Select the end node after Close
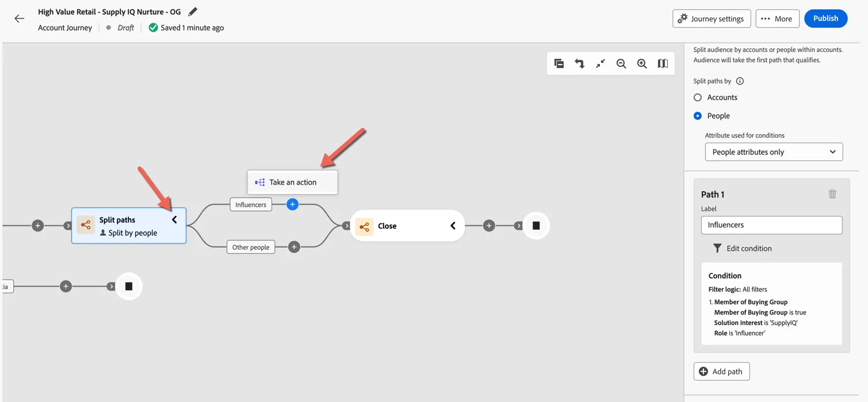The width and height of the screenshot is (868, 402). click(536, 226)
